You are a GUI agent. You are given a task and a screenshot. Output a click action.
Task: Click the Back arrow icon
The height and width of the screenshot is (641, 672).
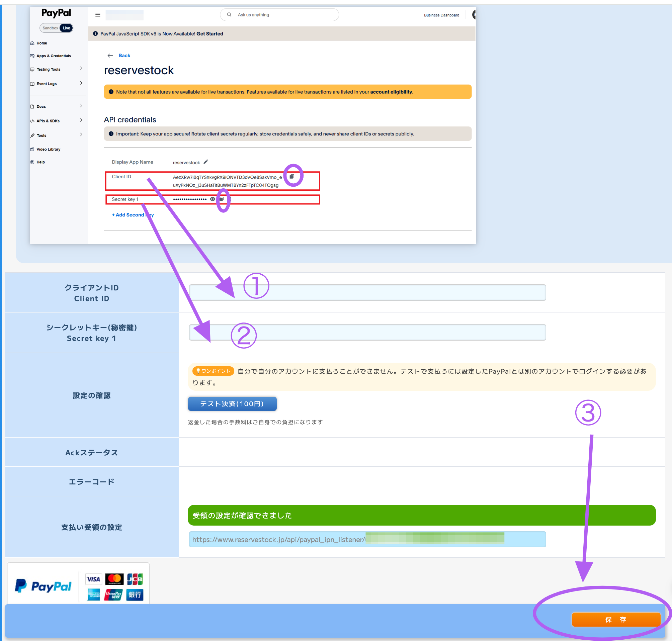click(x=110, y=55)
